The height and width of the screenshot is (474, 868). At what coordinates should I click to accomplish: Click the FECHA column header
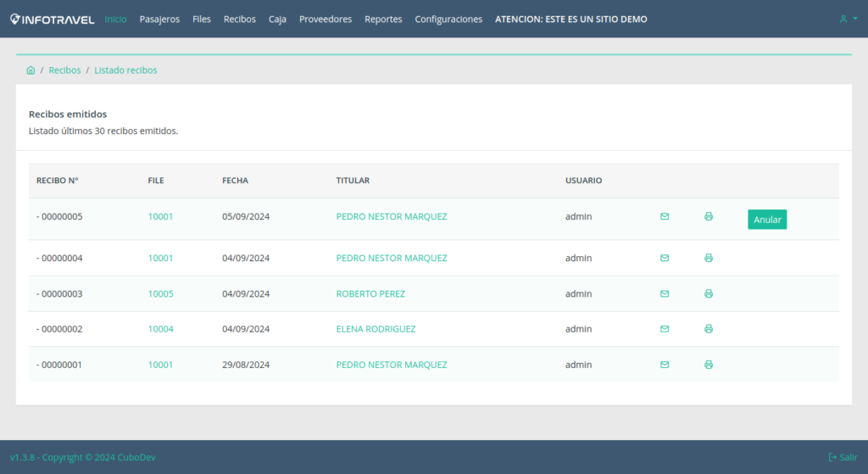pyautogui.click(x=236, y=181)
